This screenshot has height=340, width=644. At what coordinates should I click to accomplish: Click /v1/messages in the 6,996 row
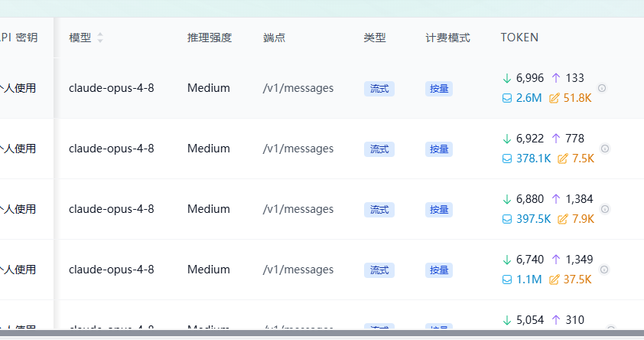(x=298, y=88)
